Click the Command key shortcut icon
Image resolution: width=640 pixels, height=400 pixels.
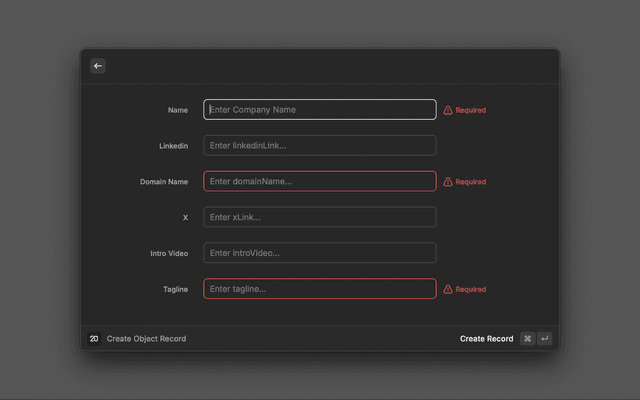point(527,339)
